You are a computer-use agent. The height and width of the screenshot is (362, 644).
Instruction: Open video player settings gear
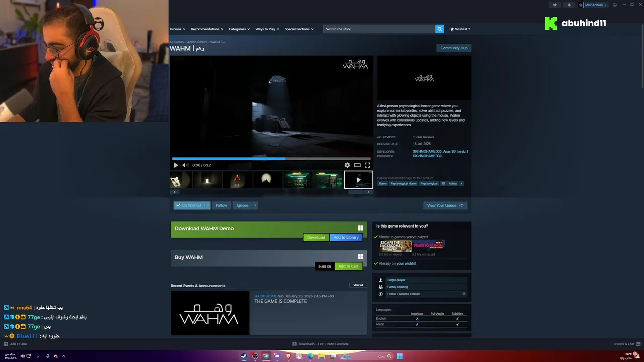pos(347,165)
